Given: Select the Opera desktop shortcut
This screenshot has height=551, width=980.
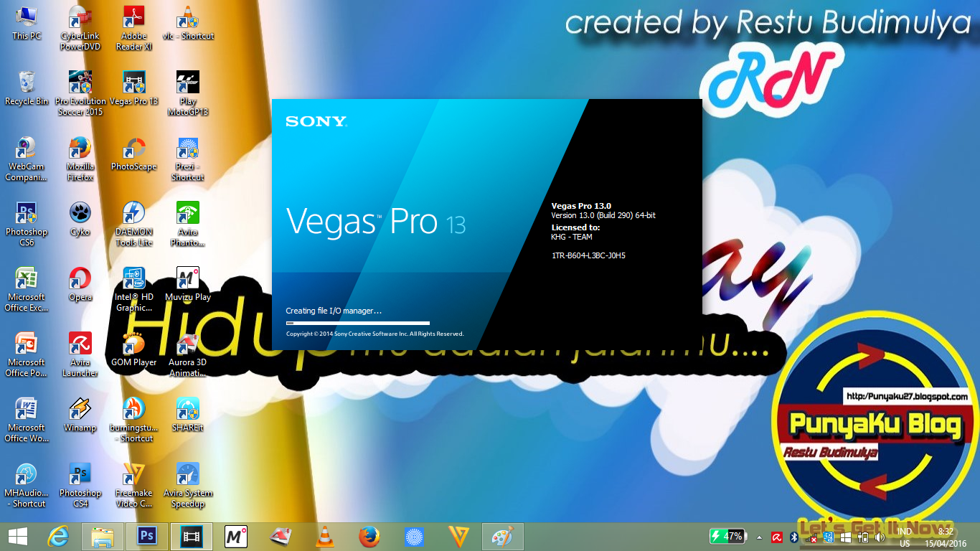Looking at the screenshot, I should pyautogui.click(x=80, y=284).
